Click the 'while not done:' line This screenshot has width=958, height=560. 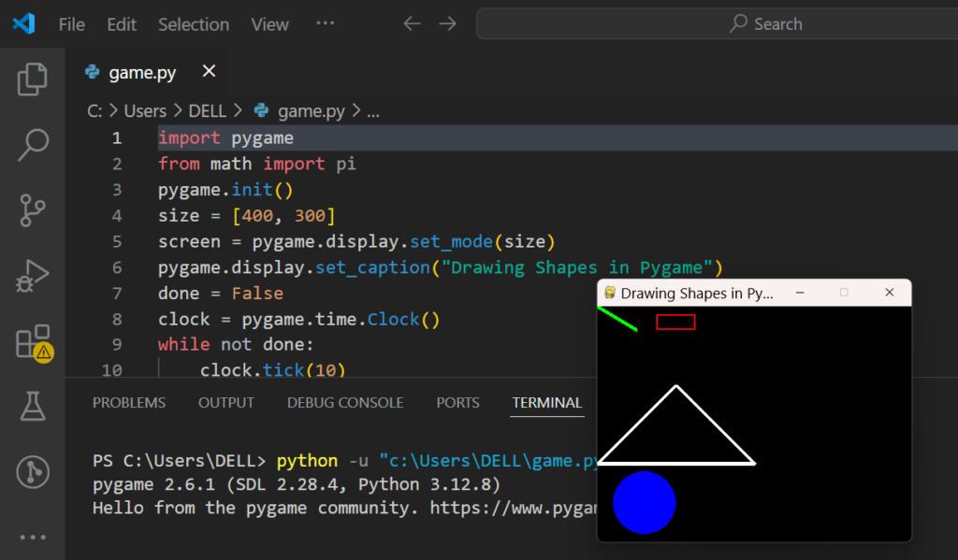pos(236,344)
